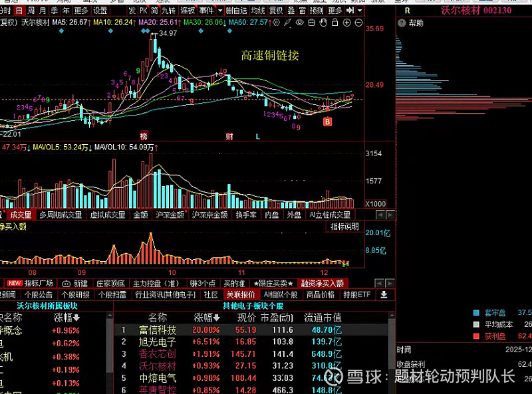Open the 更多 period options
Image resolution: width=532 pixels, height=394 pixels.
pos(81,11)
